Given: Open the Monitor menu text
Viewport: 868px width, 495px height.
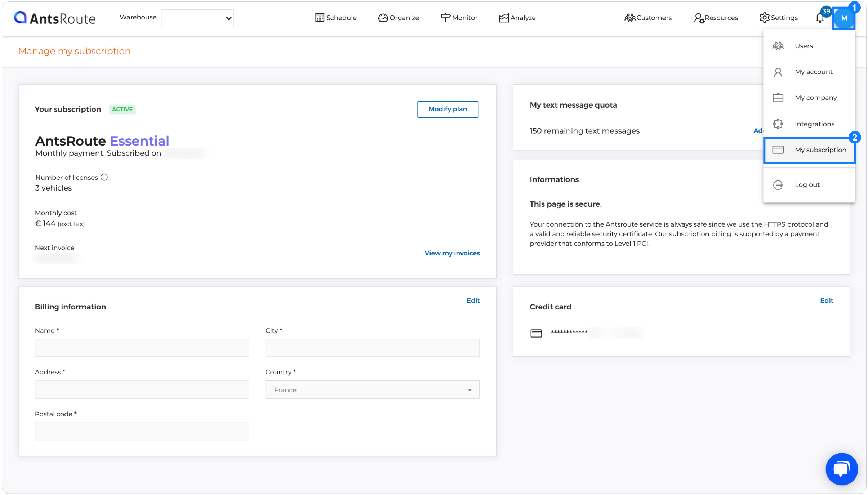Looking at the screenshot, I should click(x=465, y=18).
